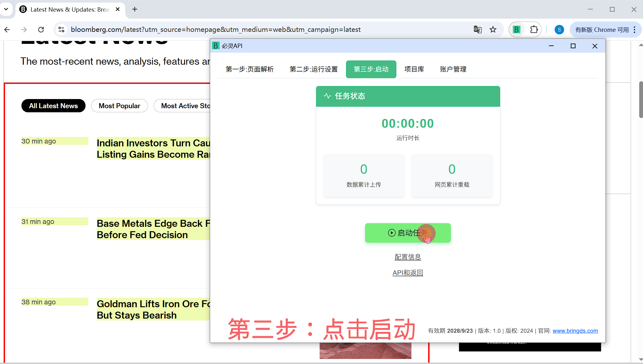Open the 项目库 tab
This screenshot has height=364, width=643.
click(414, 69)
